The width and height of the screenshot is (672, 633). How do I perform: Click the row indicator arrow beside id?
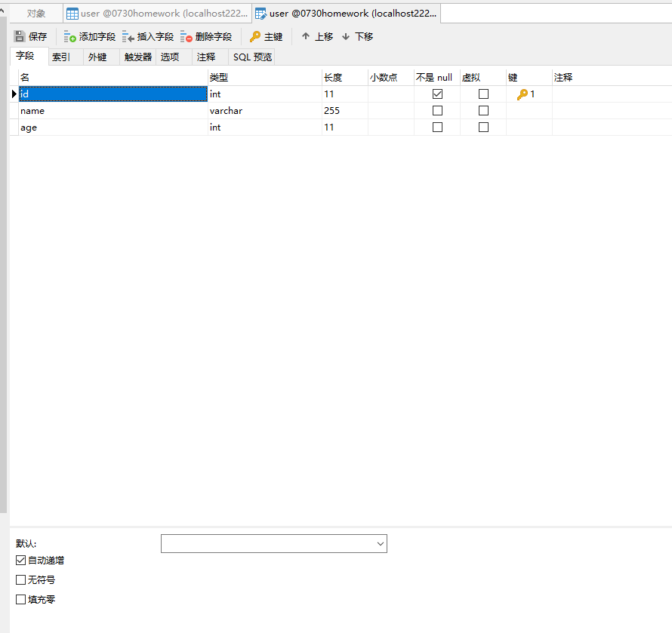click(14, 94)
